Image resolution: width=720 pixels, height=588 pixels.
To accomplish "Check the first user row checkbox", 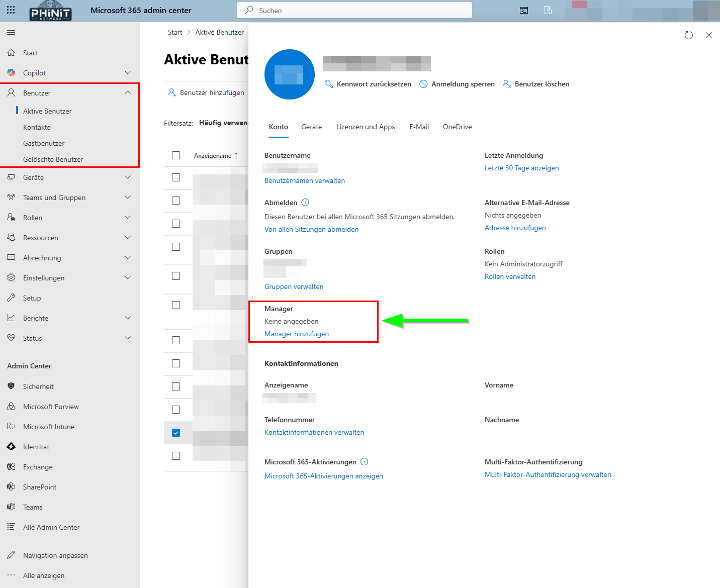I will (x=175, y=177).
